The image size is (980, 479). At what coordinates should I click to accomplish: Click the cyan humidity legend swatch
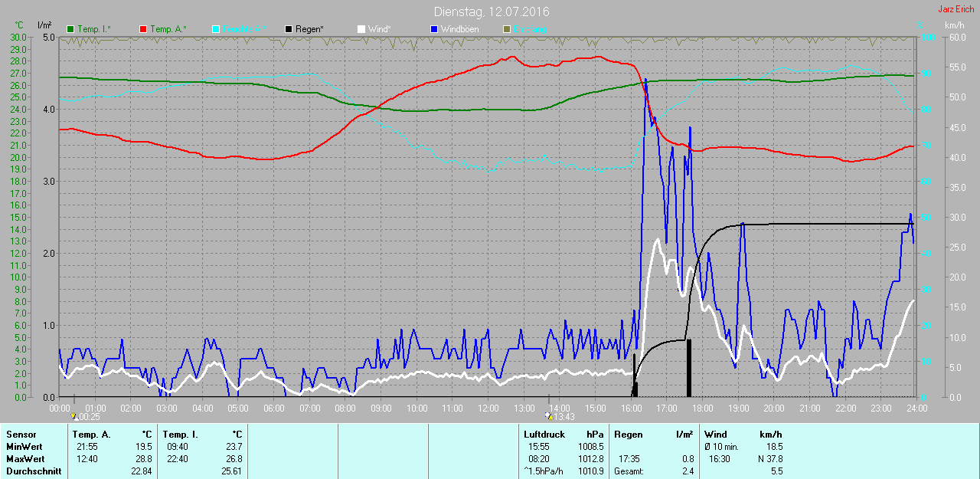(x=215, y=29)
